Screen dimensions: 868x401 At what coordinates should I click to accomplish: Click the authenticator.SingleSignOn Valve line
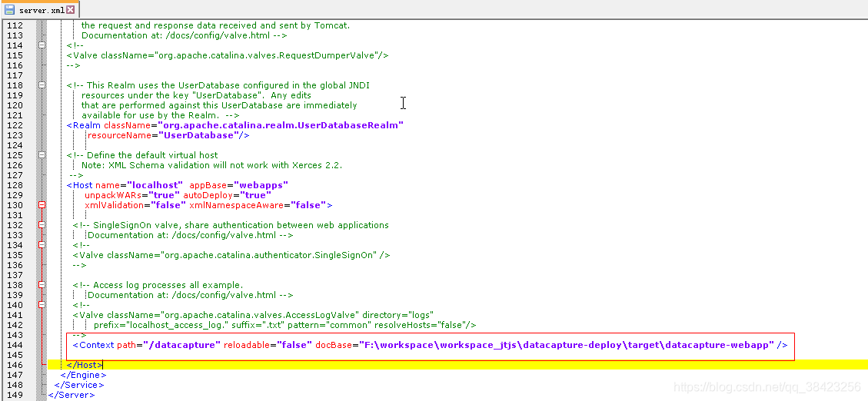coord(231,255)
